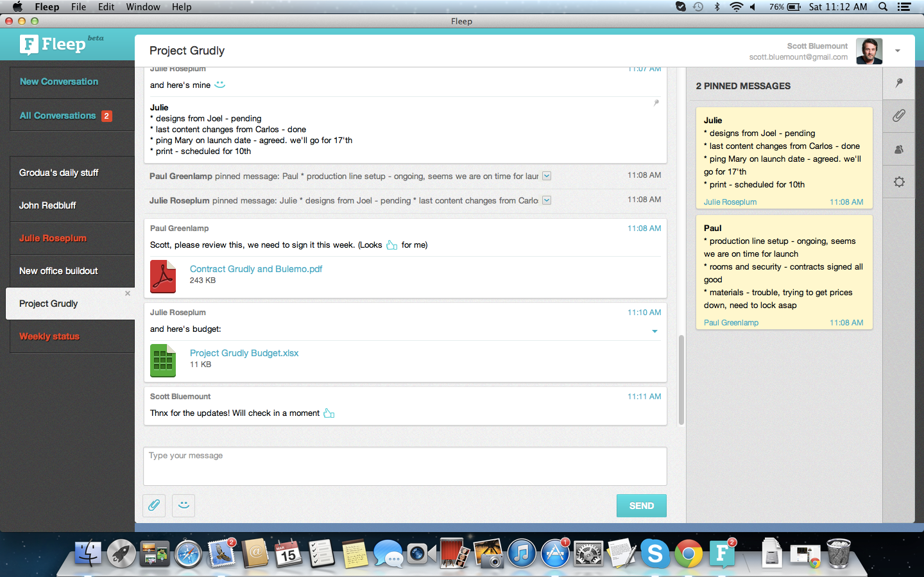Expand Julie Roseplum's pinned message notice
The height and width of the screenshot is (577, 924).
[x=547, y=200]
